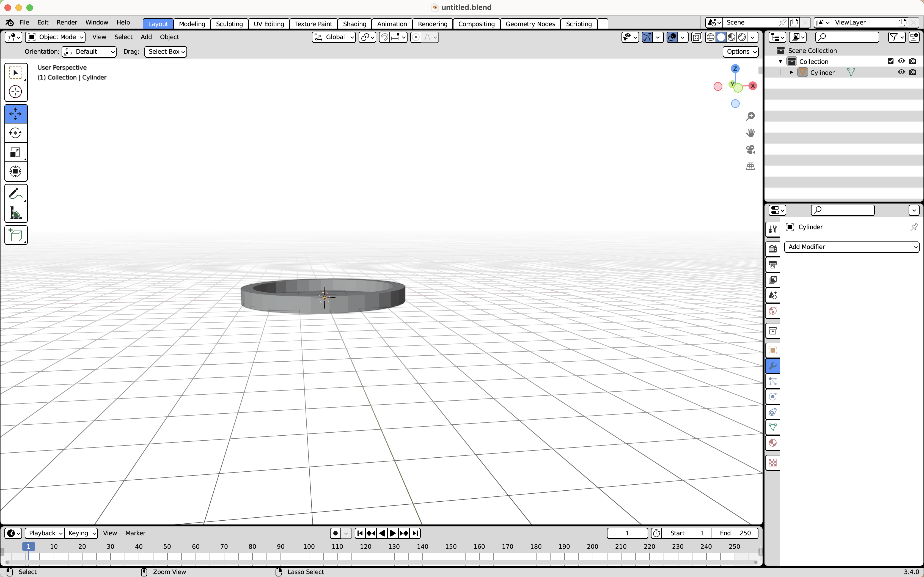Enable proportional editing
924x577 pixels.
416,37
